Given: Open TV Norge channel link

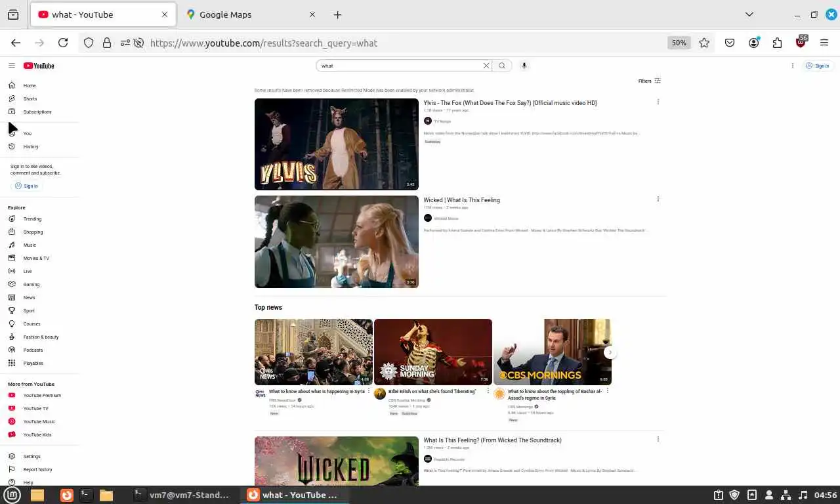Looking at the screenshot, I should [442, 121].
